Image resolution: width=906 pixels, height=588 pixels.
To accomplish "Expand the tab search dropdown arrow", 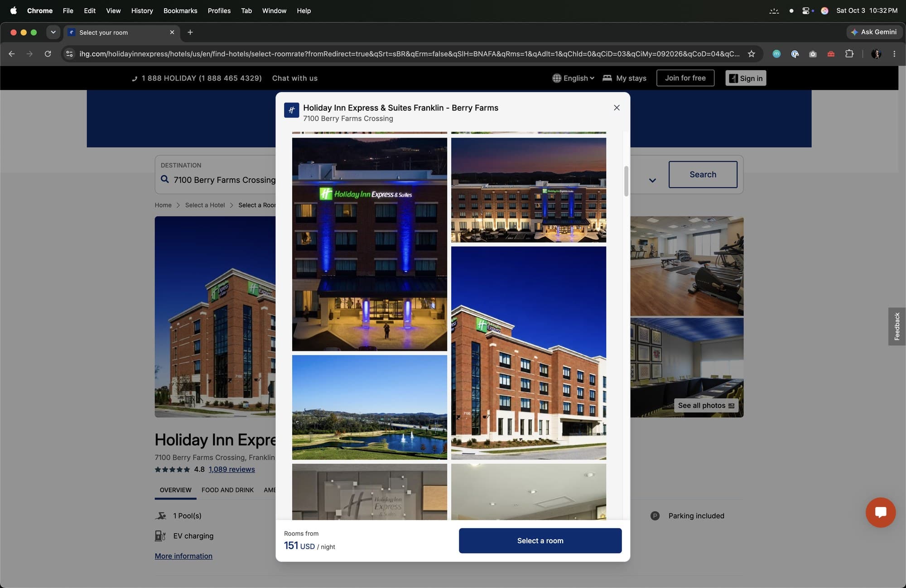I will pos(53,32).
